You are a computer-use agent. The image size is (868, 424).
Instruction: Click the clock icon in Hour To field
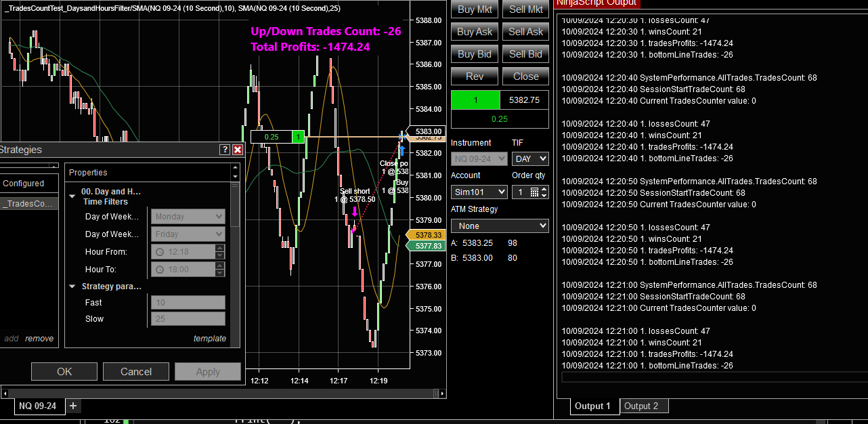click(160, 269)
